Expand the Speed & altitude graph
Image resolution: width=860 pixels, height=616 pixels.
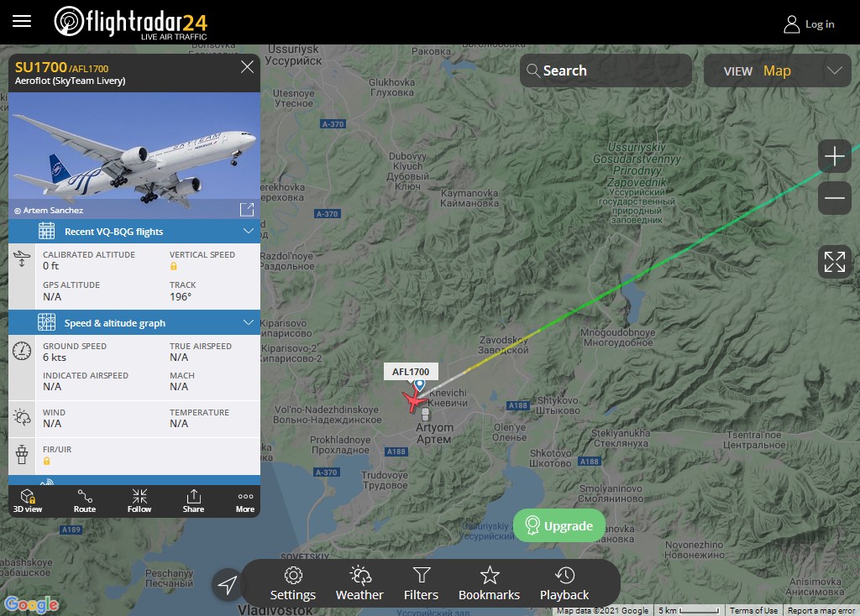pyautogui.click(x=134, y=323)
